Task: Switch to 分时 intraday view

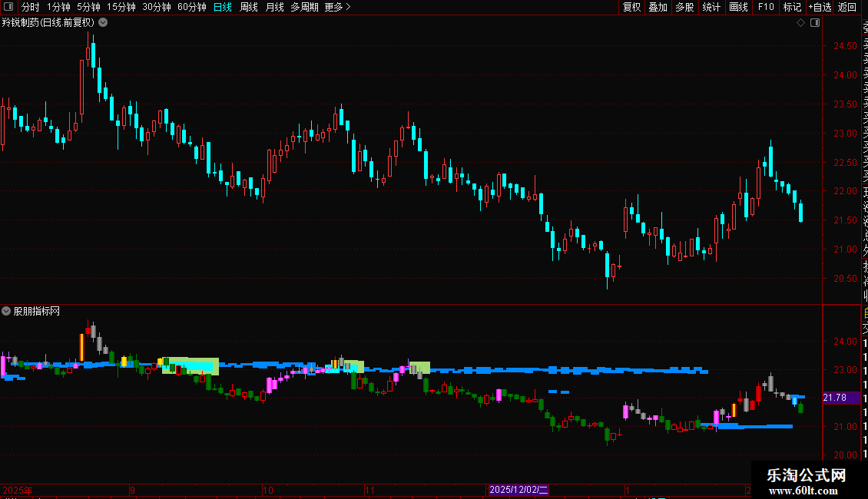Action: (31, 7)
